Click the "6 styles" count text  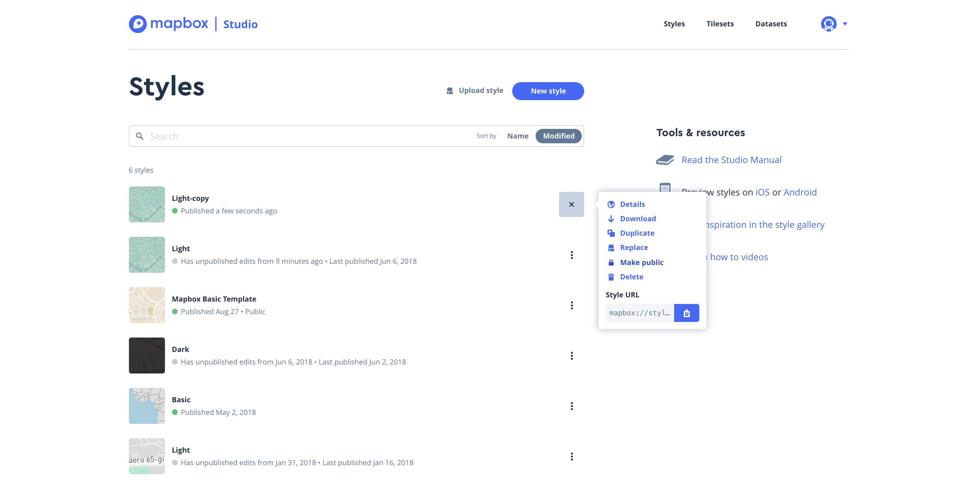[141, 170]
